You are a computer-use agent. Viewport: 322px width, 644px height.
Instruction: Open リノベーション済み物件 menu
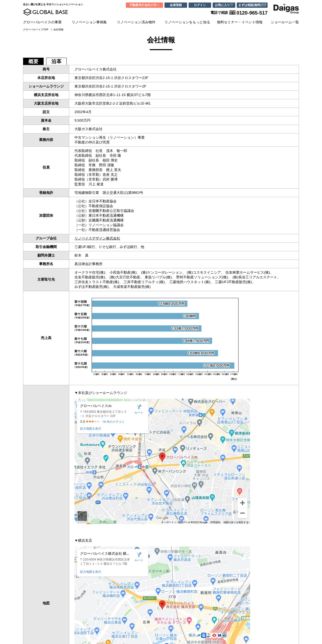point(136,22)
